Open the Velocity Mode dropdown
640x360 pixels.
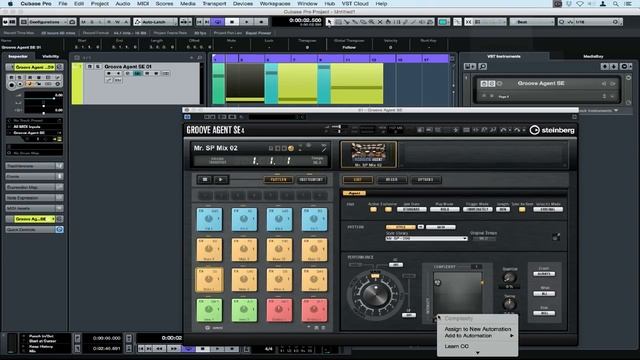coord(548,209)
